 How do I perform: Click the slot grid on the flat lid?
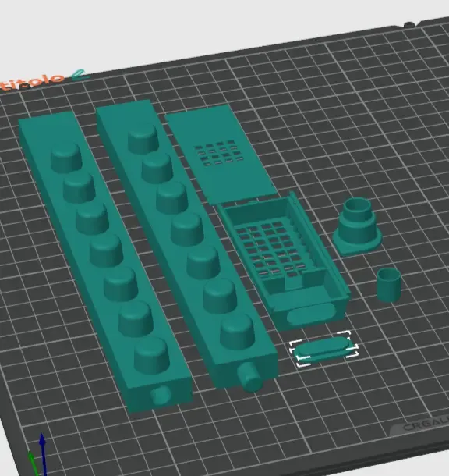tap(219, 153)
